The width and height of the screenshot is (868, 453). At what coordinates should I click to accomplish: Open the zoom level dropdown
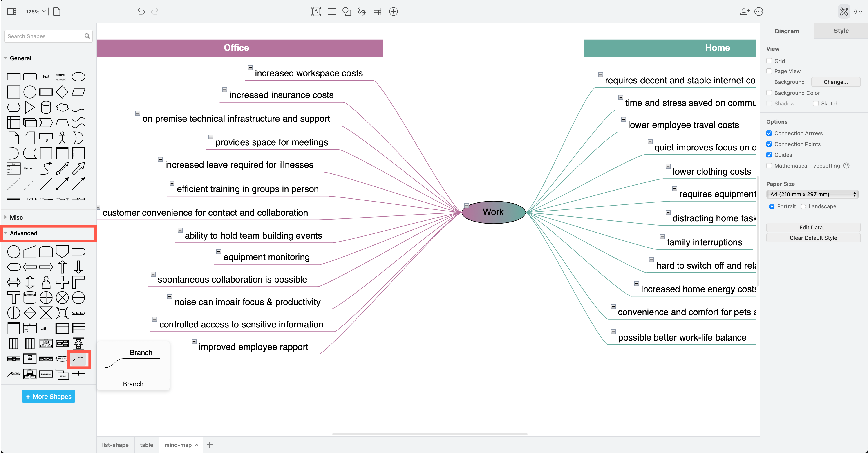pyautogui.click(x=35, y=11)
